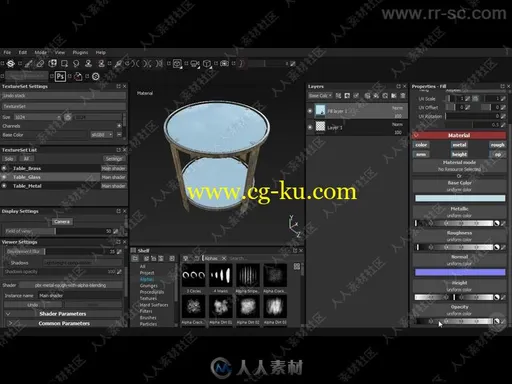This screenshot has width=512, height=384.
Task: Toggle visibility of Fill layer 1
Action: [x=310, y=111]
